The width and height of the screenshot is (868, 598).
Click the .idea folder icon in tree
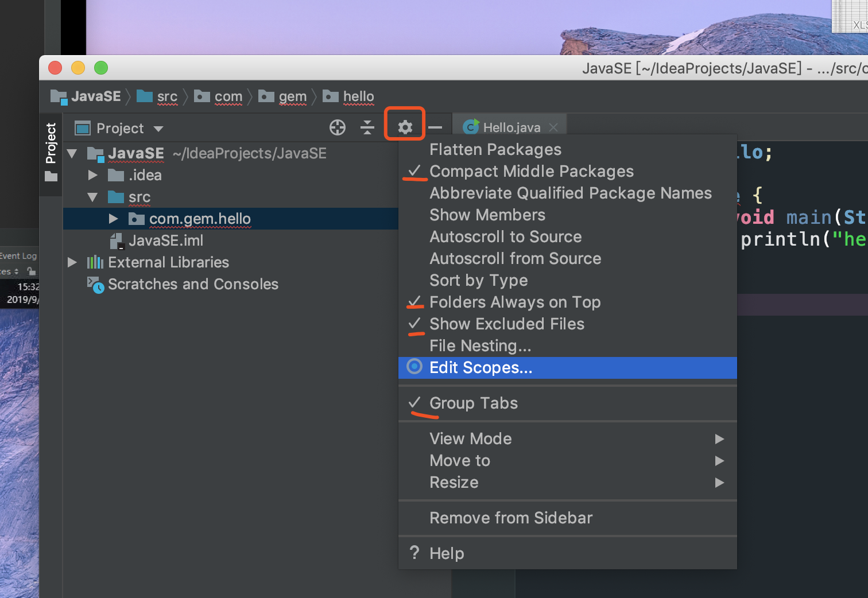[116, 174]
